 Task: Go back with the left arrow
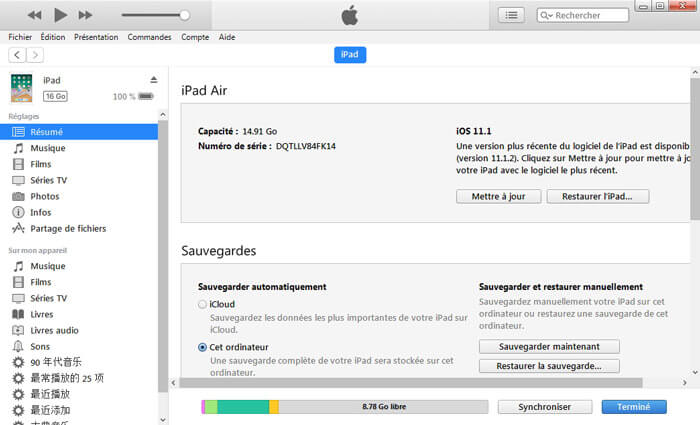tap(17, 55)
